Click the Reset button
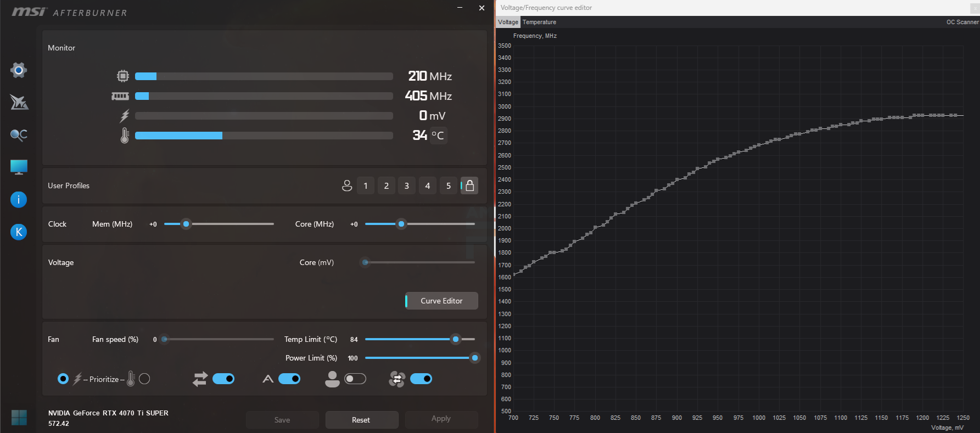 [361, 420]
